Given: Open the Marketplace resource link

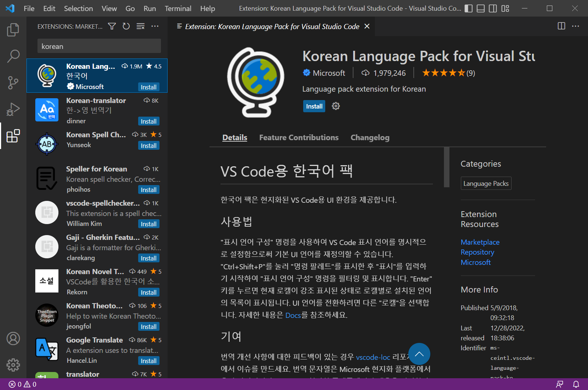Looking at the screenshot, I should click(480, 242).
